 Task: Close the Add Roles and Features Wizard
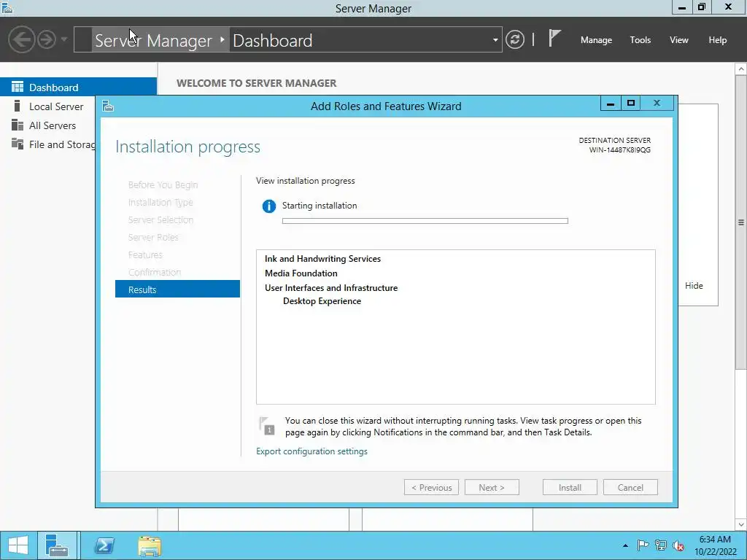657,104
